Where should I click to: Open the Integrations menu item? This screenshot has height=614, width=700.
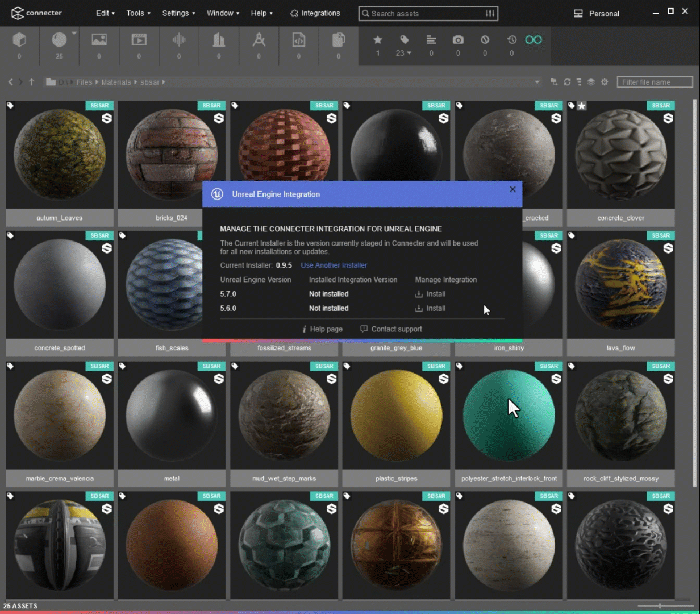pos(315,13)
